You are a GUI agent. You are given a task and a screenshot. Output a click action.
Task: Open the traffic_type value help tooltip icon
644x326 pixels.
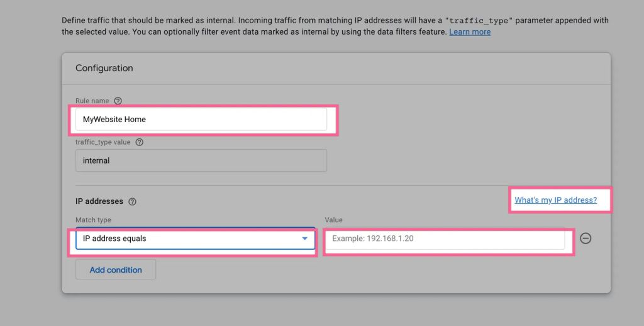139,142
